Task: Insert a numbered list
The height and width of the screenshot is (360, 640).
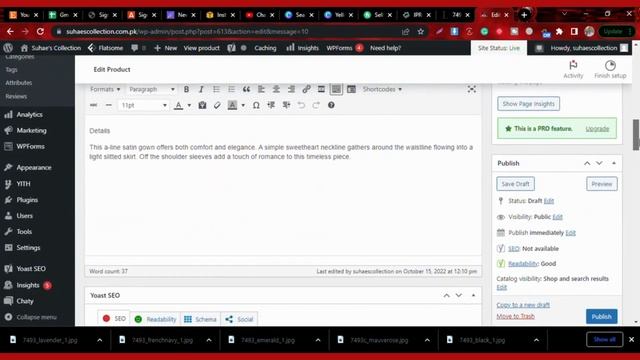Action: click(231, 89)
